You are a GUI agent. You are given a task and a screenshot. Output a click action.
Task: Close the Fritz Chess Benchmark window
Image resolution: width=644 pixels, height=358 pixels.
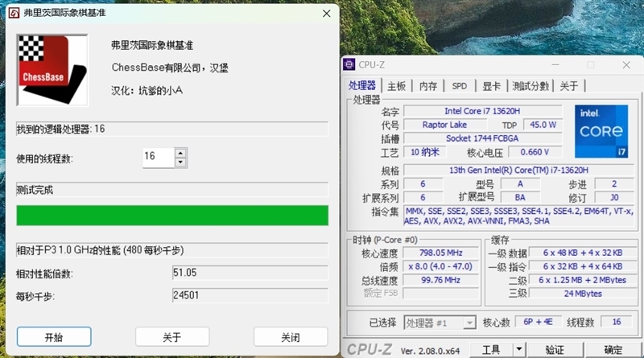pos(327,14)
